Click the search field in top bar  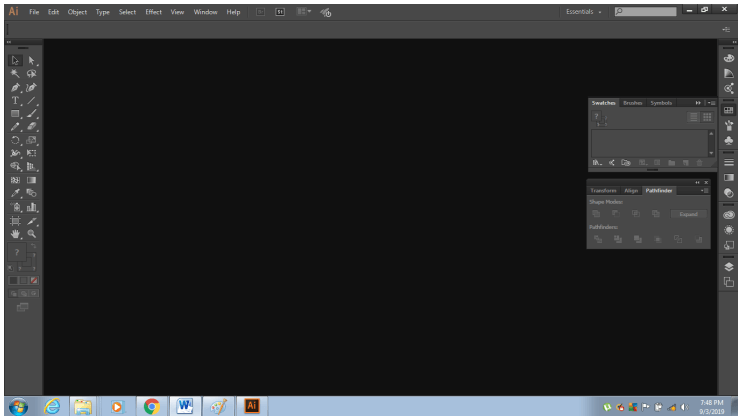pos(645,11)
